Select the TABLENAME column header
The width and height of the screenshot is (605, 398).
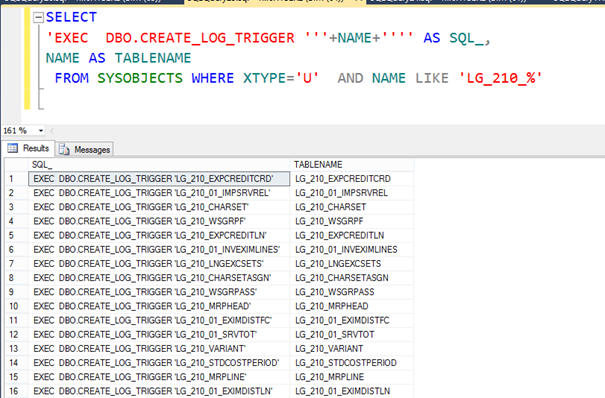click(352, 165)
